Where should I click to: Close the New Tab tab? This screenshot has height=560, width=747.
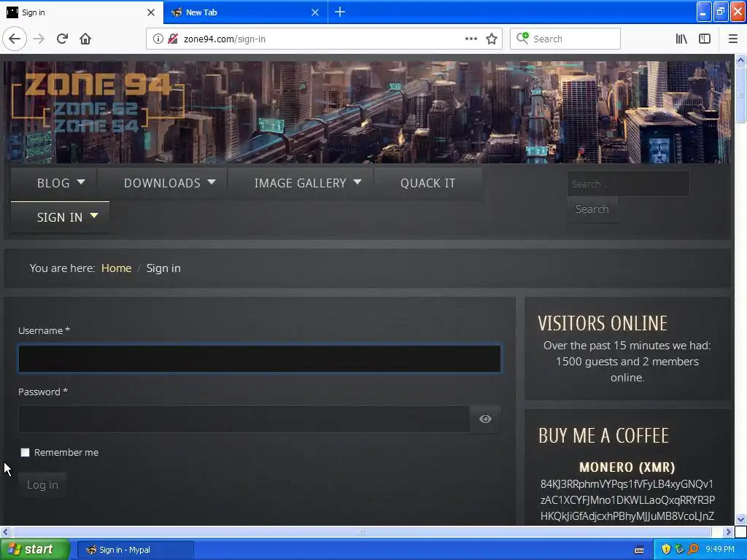tap(315, 12)
